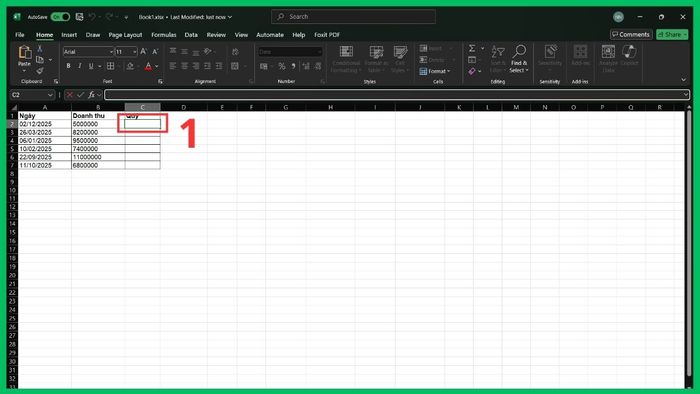
Task: Increase font size with the larger A
Action: click(143, 52)
